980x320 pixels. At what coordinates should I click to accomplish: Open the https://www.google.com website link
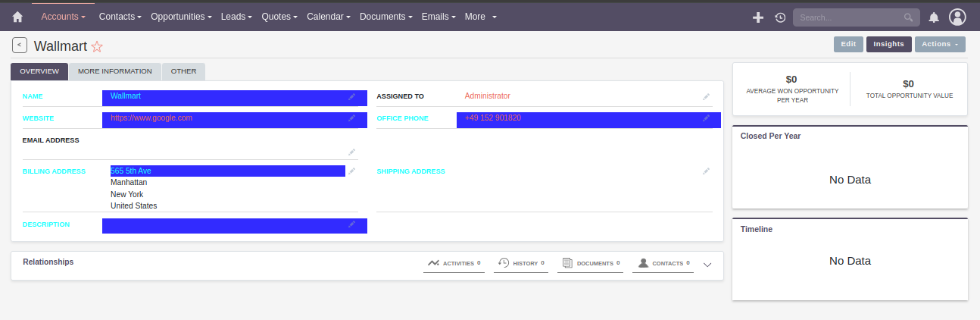click(x=151, y=118)
